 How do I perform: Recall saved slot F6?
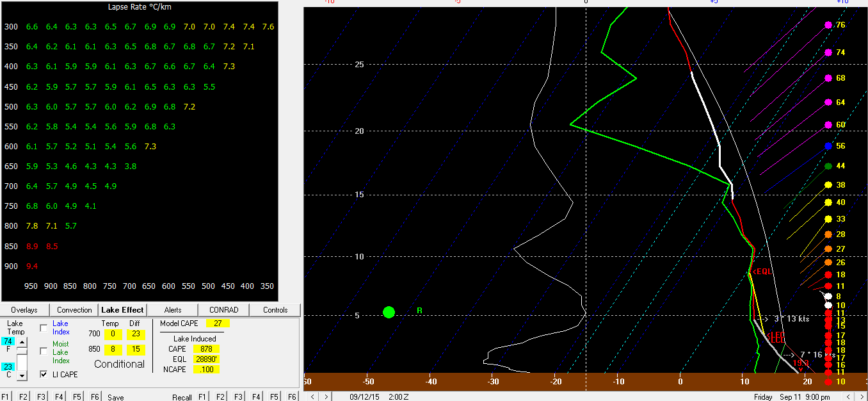pos(293,397)
